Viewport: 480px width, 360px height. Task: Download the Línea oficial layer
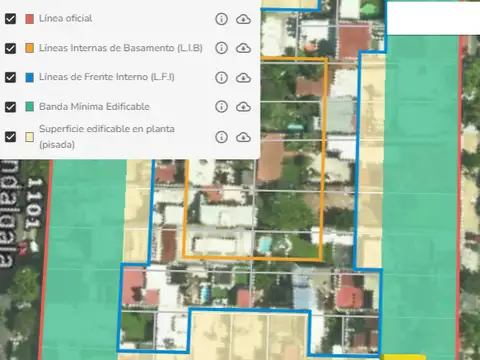pyautogui.click(x=243, y=19)
